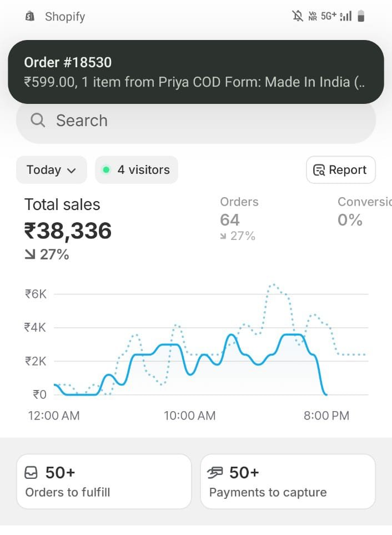Expand the Today date range dropdown

pyautogui.click(x=51, y=170)
